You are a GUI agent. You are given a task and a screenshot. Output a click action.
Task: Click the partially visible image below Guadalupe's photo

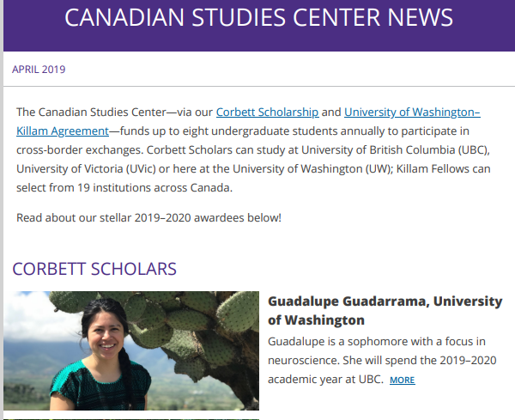(x=131, y=419)
